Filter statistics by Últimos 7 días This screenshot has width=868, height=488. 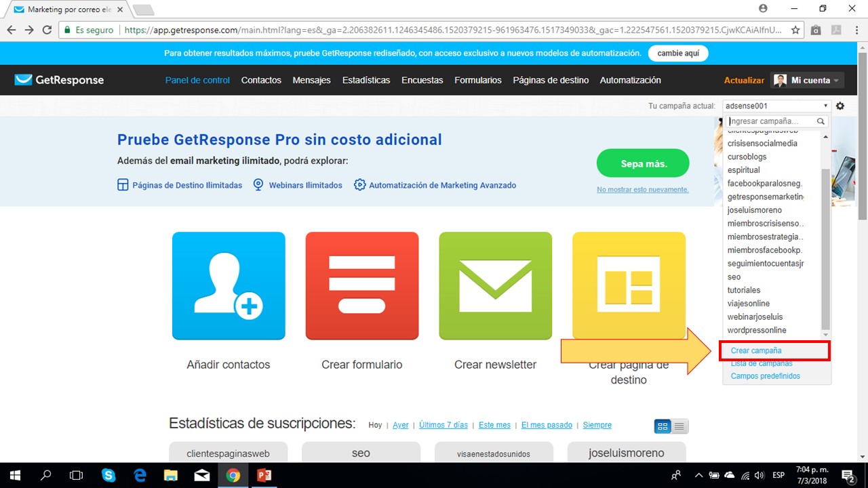(443, 425)
